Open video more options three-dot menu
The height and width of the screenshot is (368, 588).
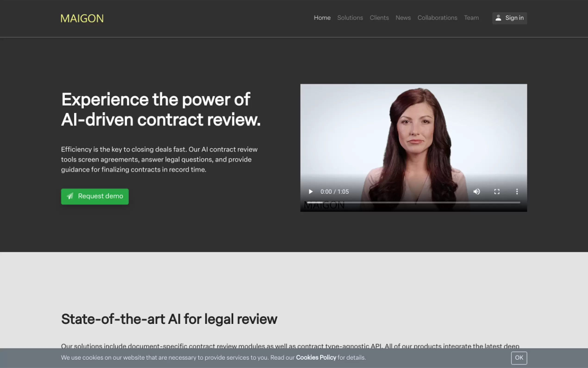[517, 192]
